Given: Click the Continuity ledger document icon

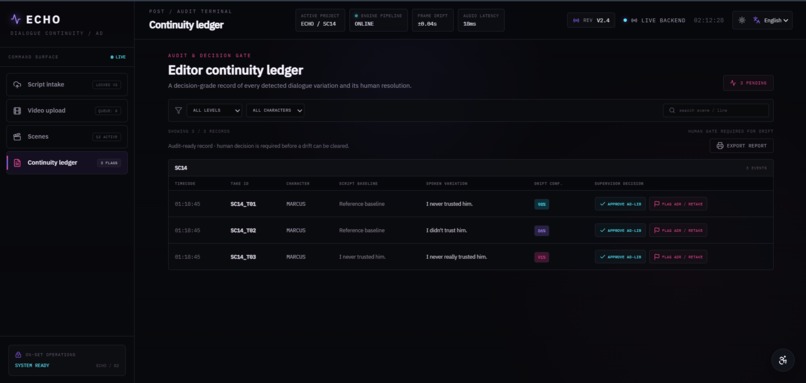Looking at the screenshot, I should point(17,163).
